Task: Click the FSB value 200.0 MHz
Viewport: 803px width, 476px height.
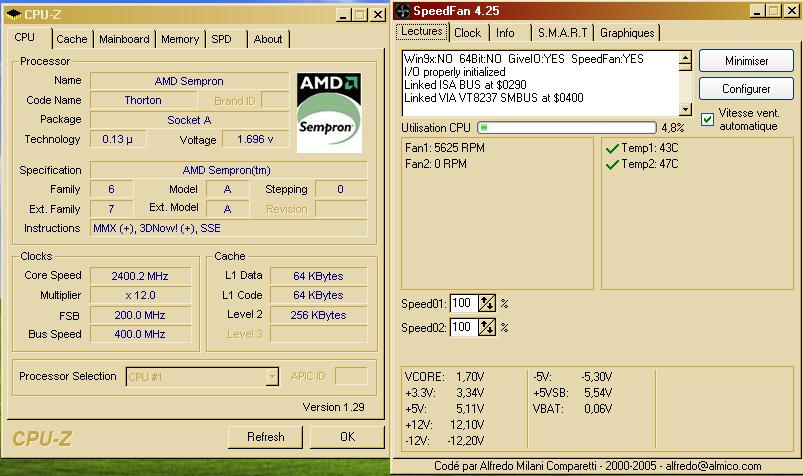Action: click(x=140, y=315)
